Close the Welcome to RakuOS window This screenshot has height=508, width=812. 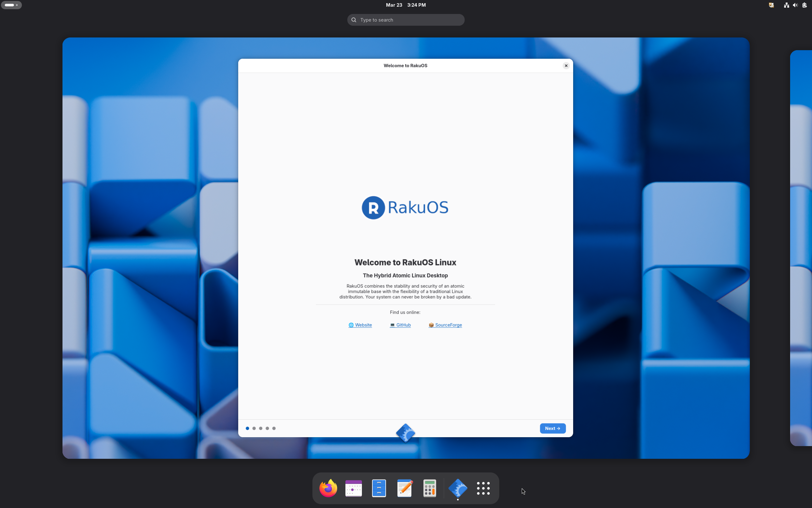pyautogui.click(x=566, y=65)
